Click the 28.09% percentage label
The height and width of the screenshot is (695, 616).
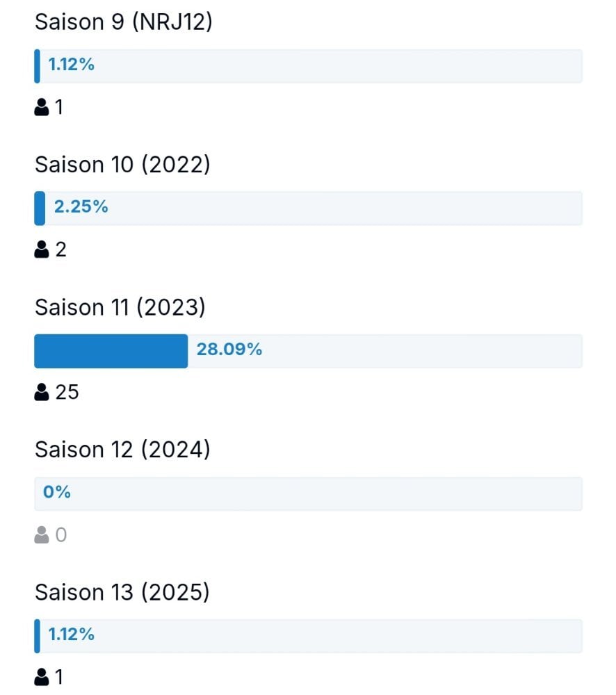click(229, 350)
